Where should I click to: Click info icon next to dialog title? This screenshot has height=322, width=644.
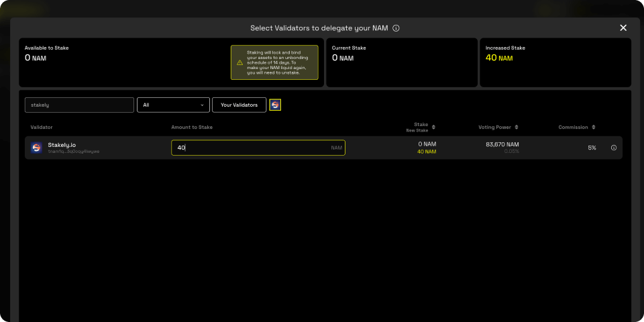(x=396, y=28)
